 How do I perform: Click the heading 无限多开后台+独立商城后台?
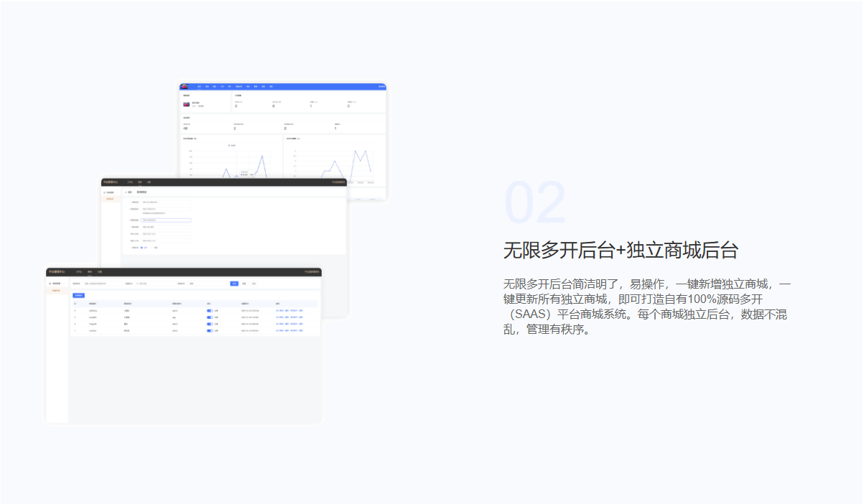(x=621, y=250)
